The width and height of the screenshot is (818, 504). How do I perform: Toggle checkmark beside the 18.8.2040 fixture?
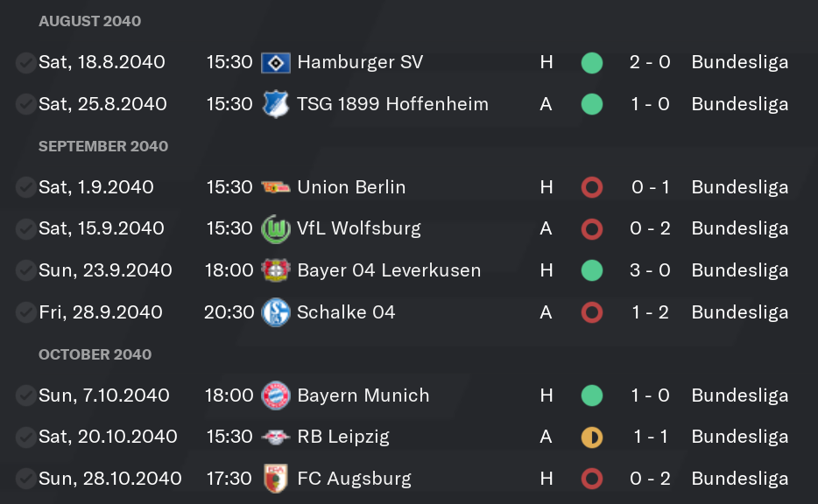coord(25,62)
